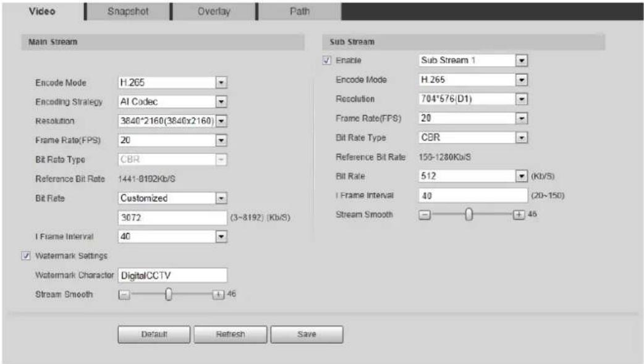Open Encoding Strategy AI Codec dropdown
The width and height of the screenshot is (644, 364).
[172, 101]
